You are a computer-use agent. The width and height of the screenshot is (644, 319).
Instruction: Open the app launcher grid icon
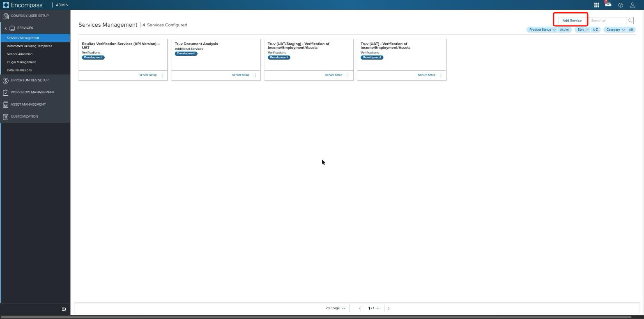[x=596, y=5]
